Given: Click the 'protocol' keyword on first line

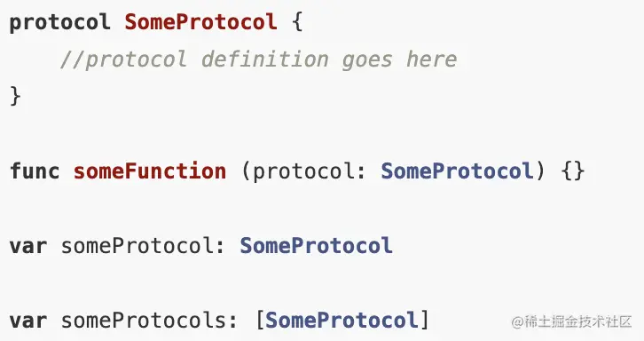Looking at the screenshot, I should click(60, 22).
